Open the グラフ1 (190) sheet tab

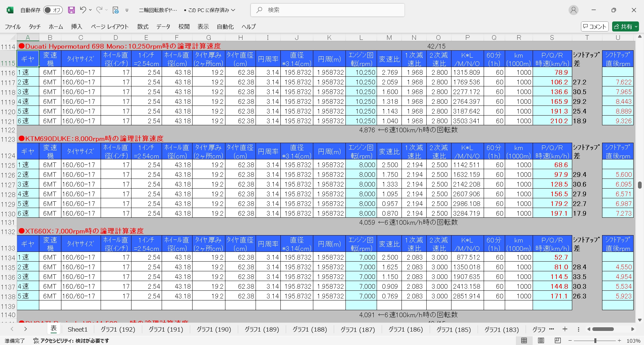pos(214,329)
